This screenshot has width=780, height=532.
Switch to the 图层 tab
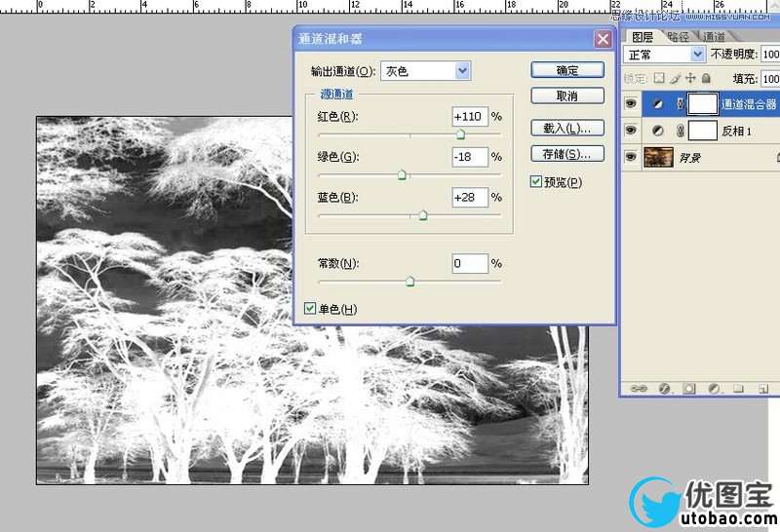point(642,37)
